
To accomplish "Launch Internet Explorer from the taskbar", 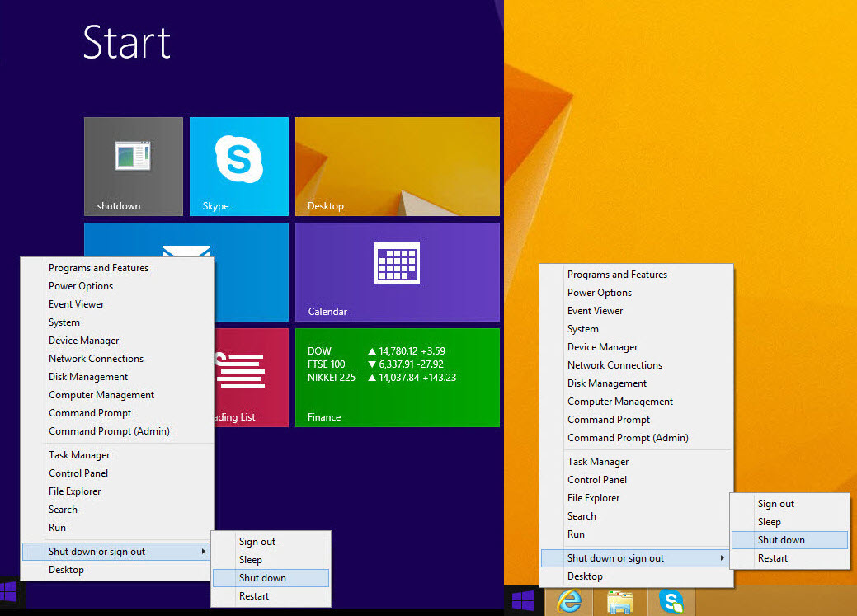I will 569,601.
